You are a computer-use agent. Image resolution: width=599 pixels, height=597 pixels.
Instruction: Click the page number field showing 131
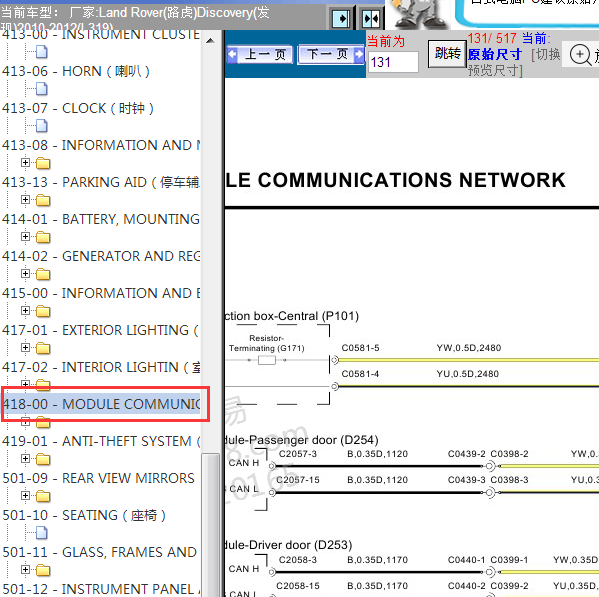tap(393, 62)
